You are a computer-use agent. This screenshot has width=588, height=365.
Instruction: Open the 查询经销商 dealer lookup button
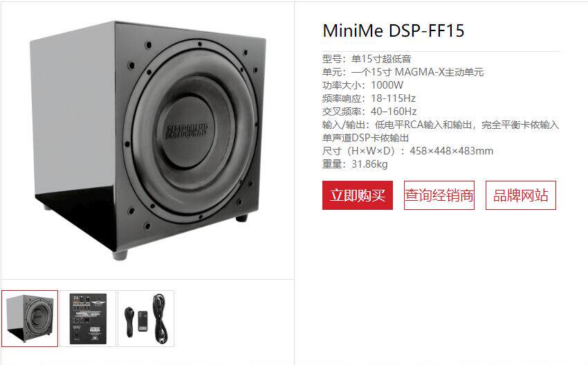pyautogui.click(x=439, y=195)
